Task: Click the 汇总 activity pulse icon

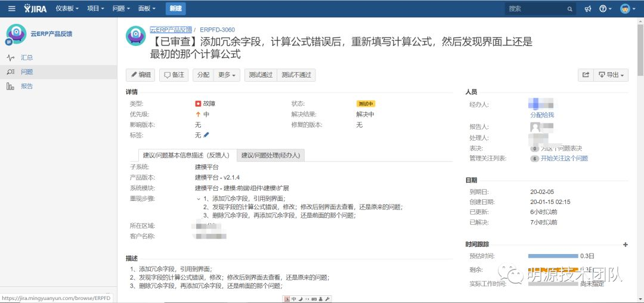Action: 11,58
